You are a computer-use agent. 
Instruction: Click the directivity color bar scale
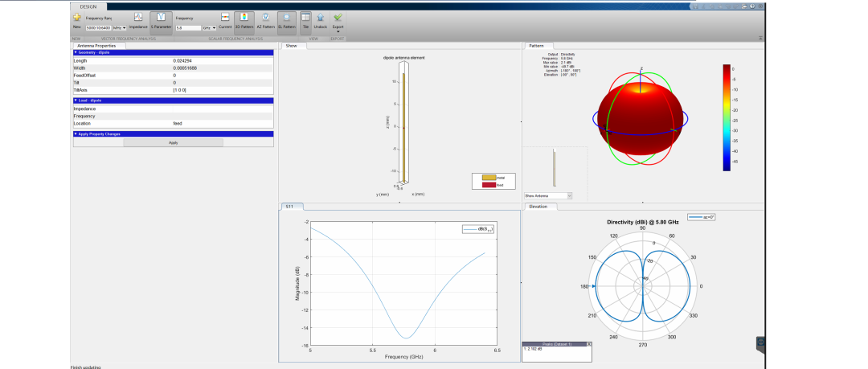727,117
